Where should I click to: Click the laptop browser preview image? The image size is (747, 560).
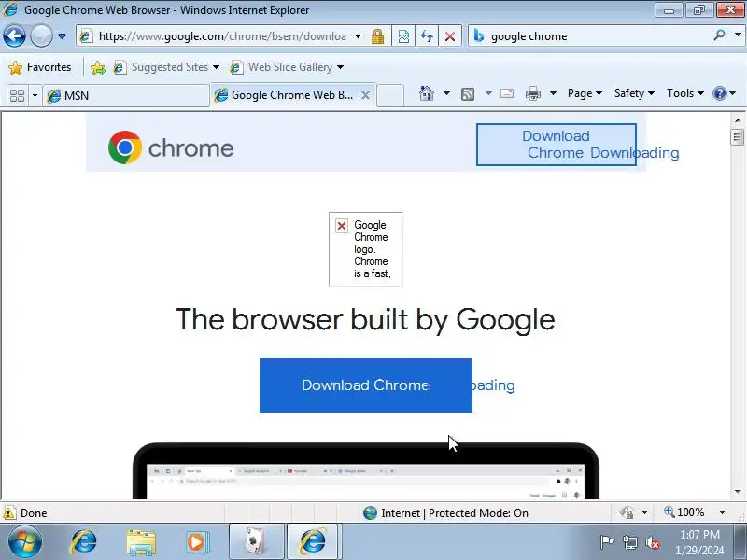(365, 471)
